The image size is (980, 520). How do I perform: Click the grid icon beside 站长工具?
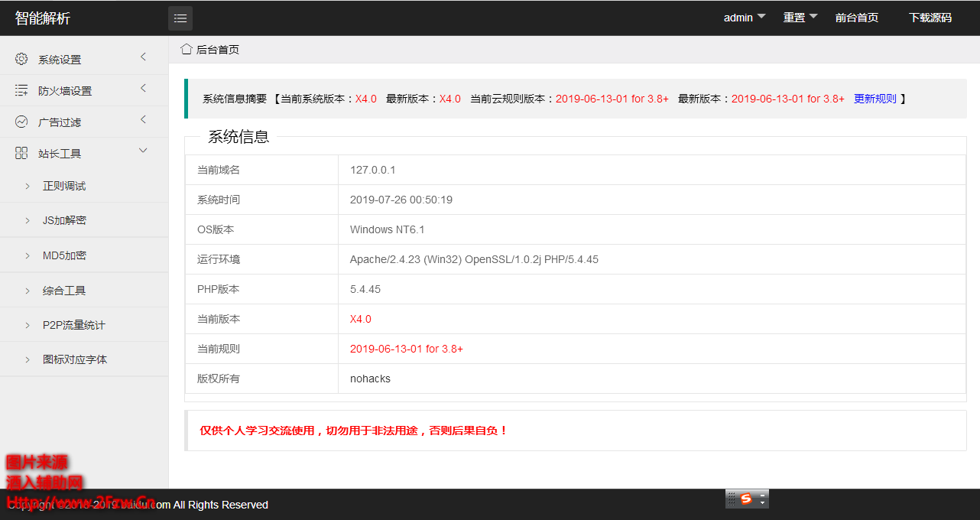coord(21,153)
